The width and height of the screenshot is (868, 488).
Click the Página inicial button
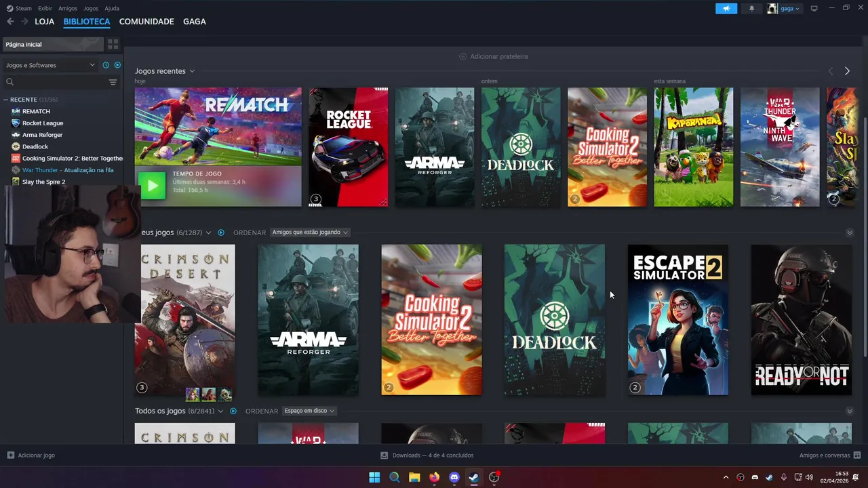(x=53, y=44)
